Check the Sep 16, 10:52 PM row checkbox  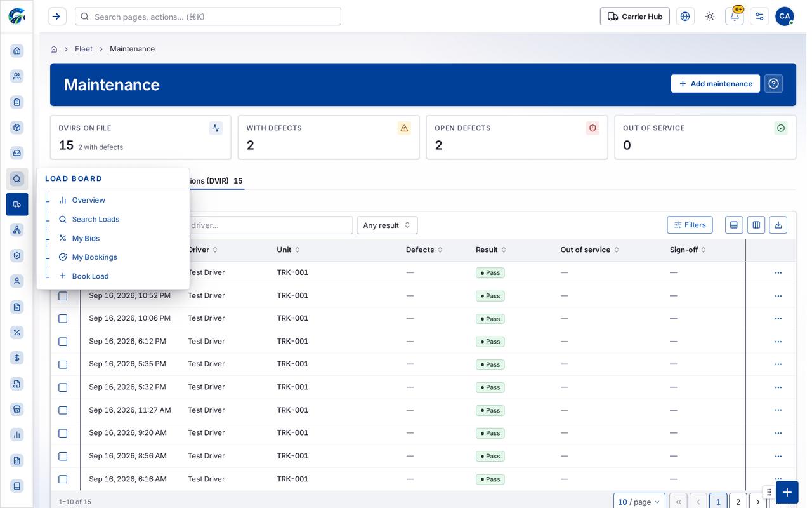63,296
